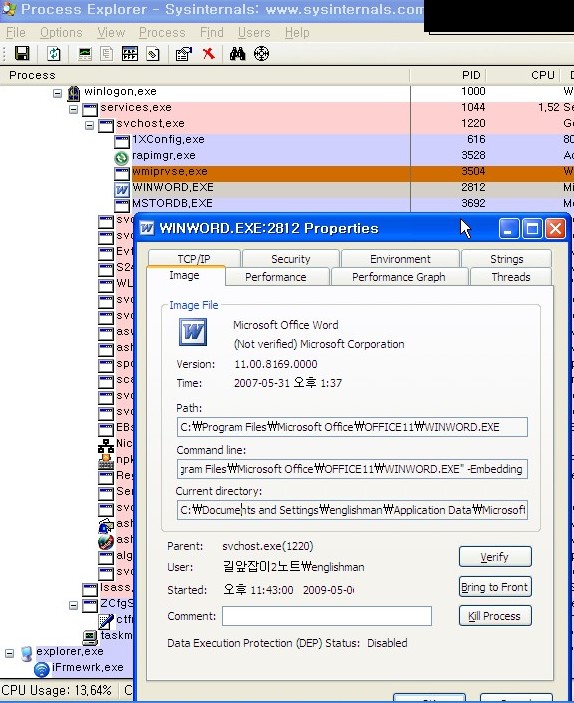
Task: Switch to the Strings tab
Action: (507, 259)
